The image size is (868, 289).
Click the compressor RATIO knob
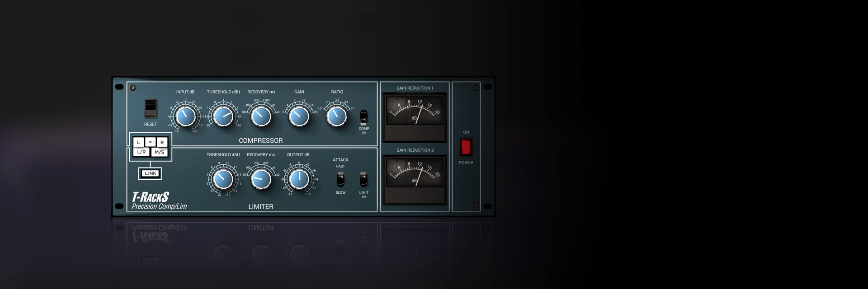337,117
